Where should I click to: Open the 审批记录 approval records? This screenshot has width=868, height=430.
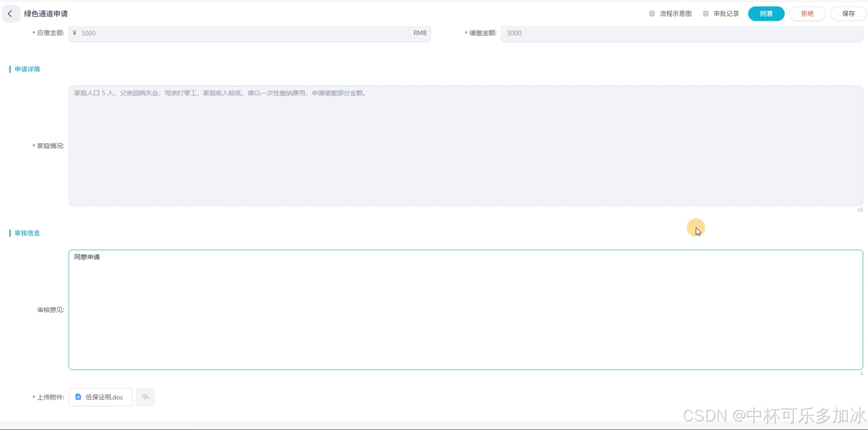coord(726,14)
